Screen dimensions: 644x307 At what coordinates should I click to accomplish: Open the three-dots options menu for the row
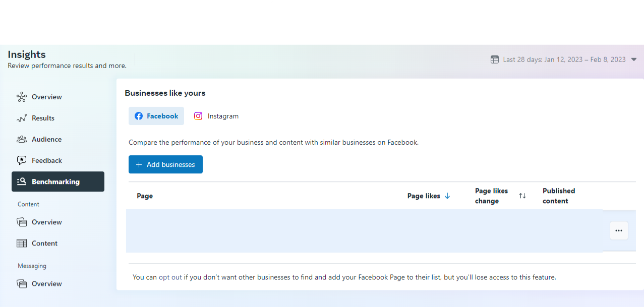pos(619,230)
